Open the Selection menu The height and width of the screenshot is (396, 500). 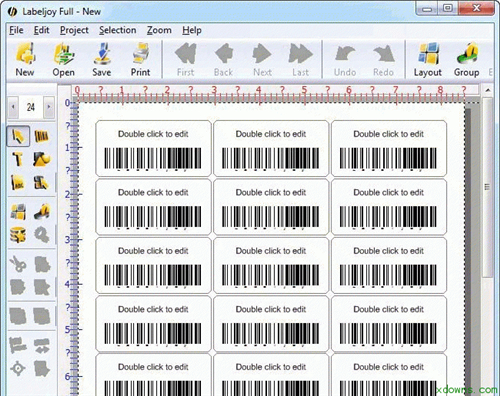pyautogui.click(x=118, y=30)
